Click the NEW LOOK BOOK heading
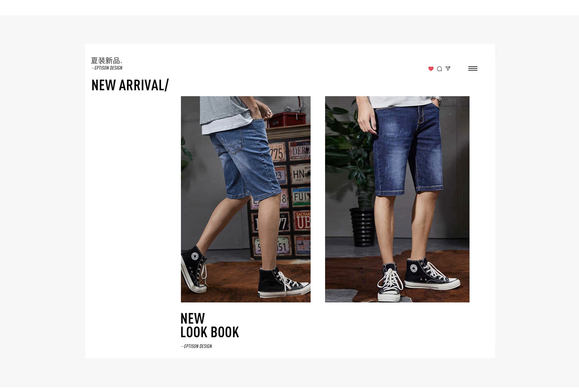The width and height of the screenshot is (579, 392). (210, 325)
